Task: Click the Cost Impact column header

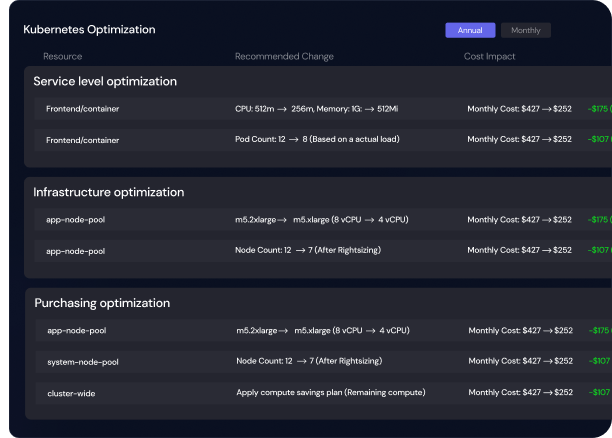Action: [x=489, y=56]
